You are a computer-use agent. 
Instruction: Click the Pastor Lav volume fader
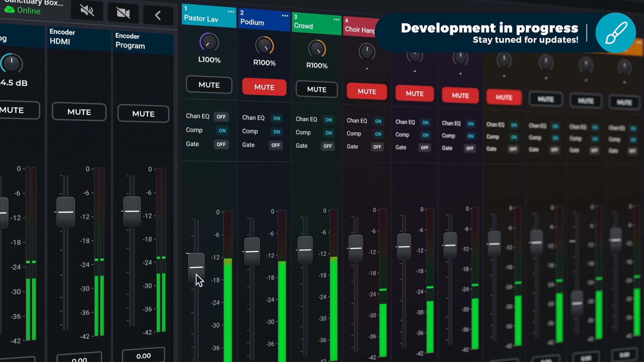click(x=196, y=266)
